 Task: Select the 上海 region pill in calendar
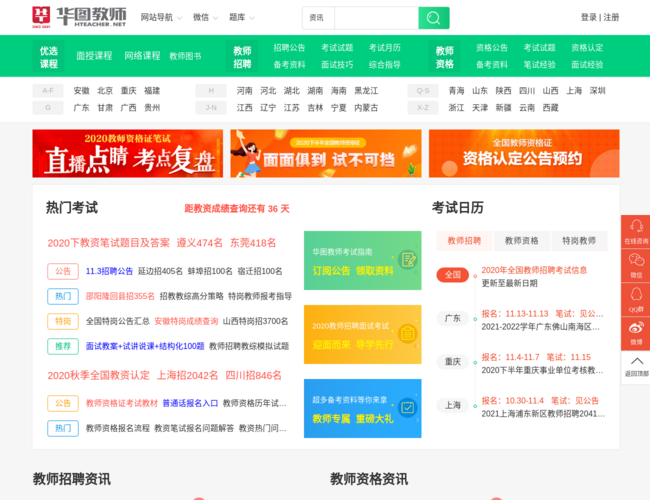coord(453,405)
